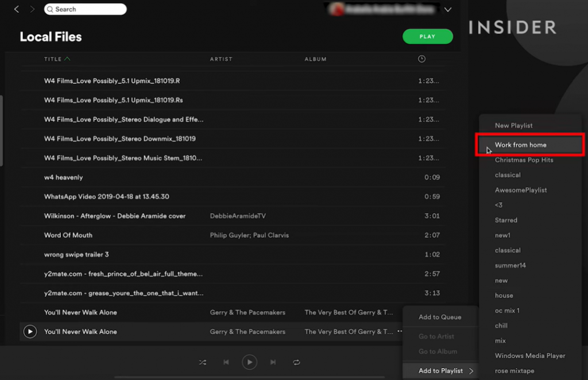The height and width of the screenshot is (380, 588).
Task: Add to the rose mixtape playlist
Action: click(514, 371)
